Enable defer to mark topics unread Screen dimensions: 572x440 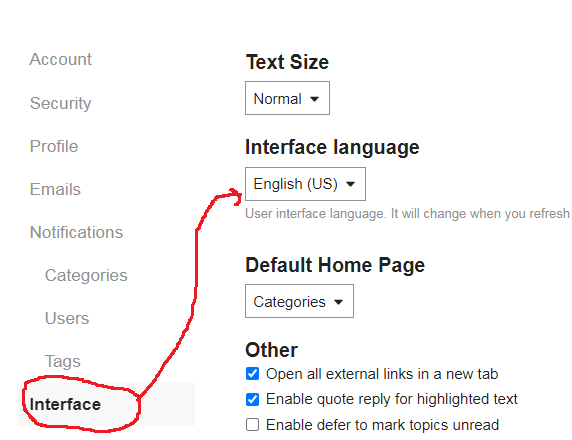pos(252,425)
